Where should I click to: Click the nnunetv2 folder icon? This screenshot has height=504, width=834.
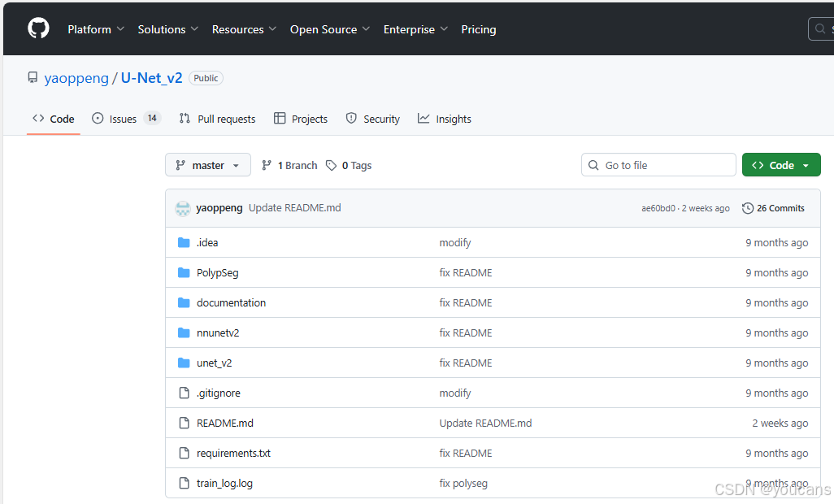pyautogui.click(x=184, y=332)
